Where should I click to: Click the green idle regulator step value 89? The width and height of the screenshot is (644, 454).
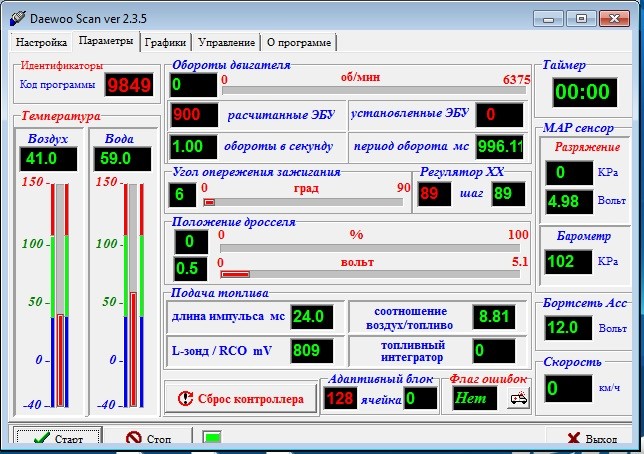pyautogui.click(x=508, y=194)
